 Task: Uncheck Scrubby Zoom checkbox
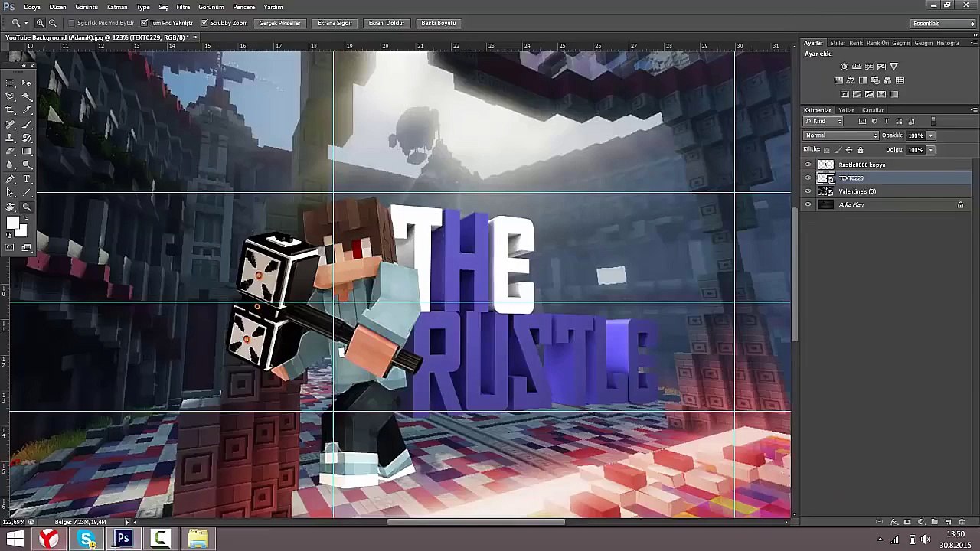click(204, 23)
